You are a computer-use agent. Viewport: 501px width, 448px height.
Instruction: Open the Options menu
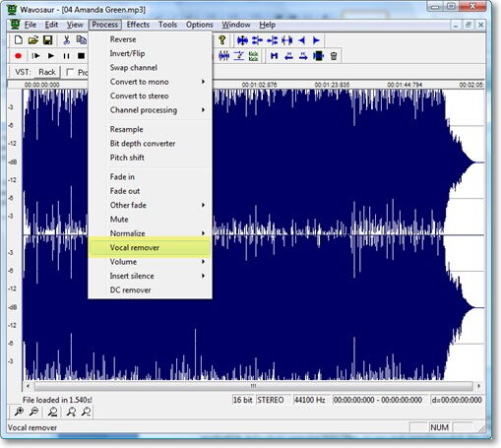(200, 25)
